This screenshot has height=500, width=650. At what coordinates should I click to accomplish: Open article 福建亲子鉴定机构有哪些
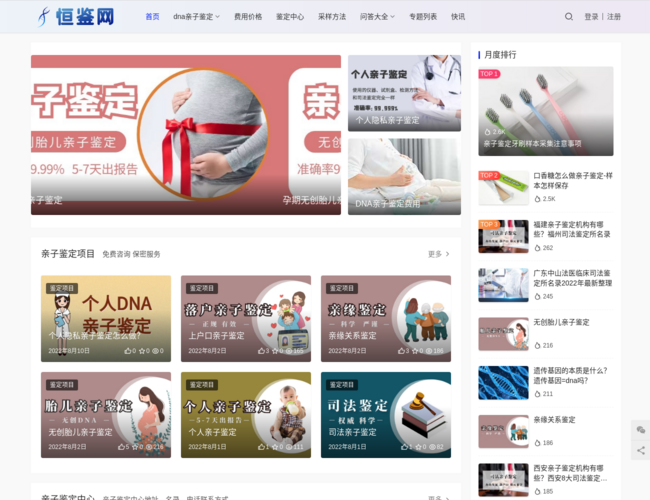[572, 229]
